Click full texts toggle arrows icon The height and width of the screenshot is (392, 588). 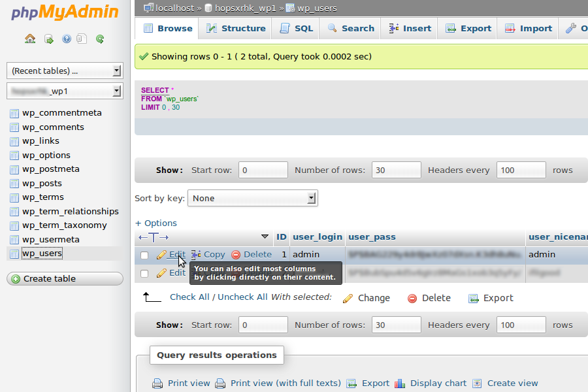coord(154,237)
